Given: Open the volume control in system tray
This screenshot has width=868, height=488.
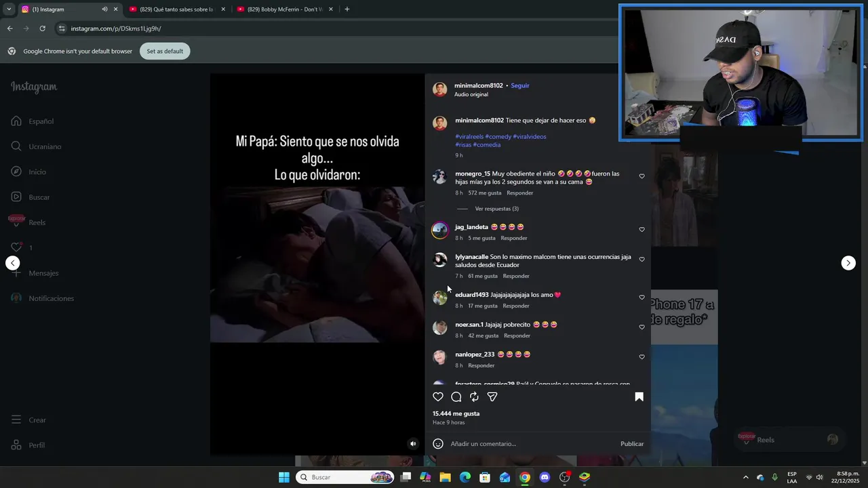Looking at the screenshot, I should pos(819,477).
